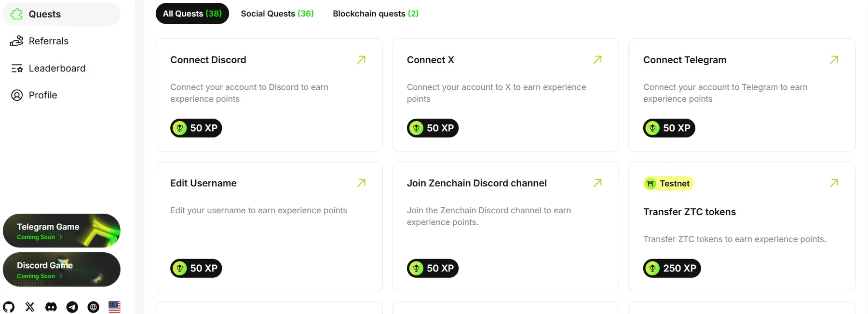This screenshot has height=314, width=868.
Task: Show Blockchain quests tab
Action: click(x=376, y=14)
